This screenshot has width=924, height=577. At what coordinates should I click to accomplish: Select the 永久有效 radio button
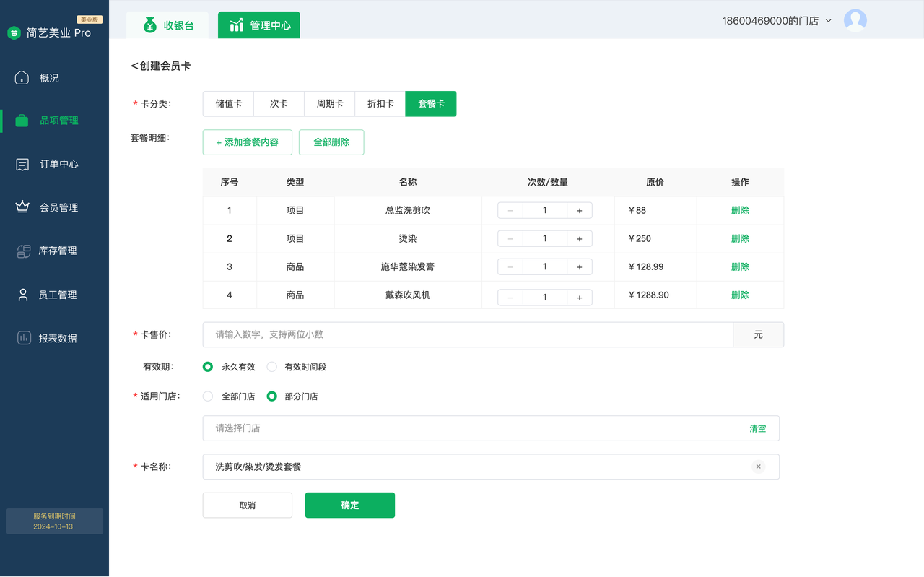click(x=208, y=367)
